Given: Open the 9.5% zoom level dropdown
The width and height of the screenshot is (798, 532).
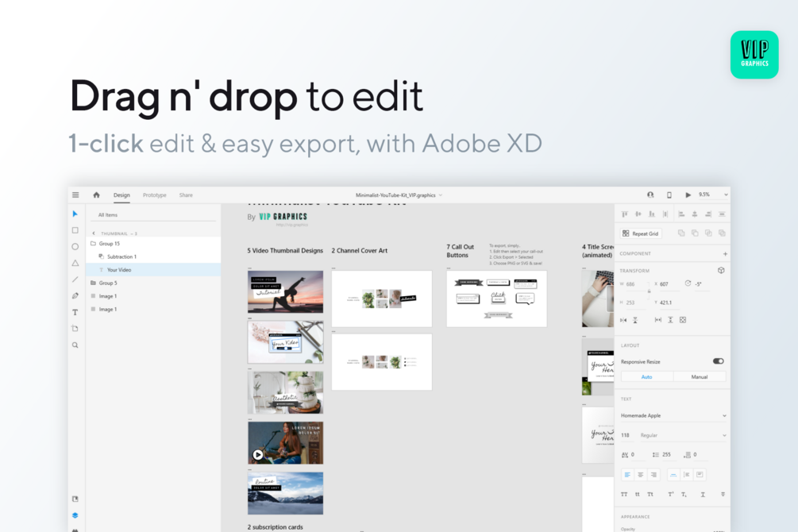Looking at the screenshot, I should click(x=714, y=195).
